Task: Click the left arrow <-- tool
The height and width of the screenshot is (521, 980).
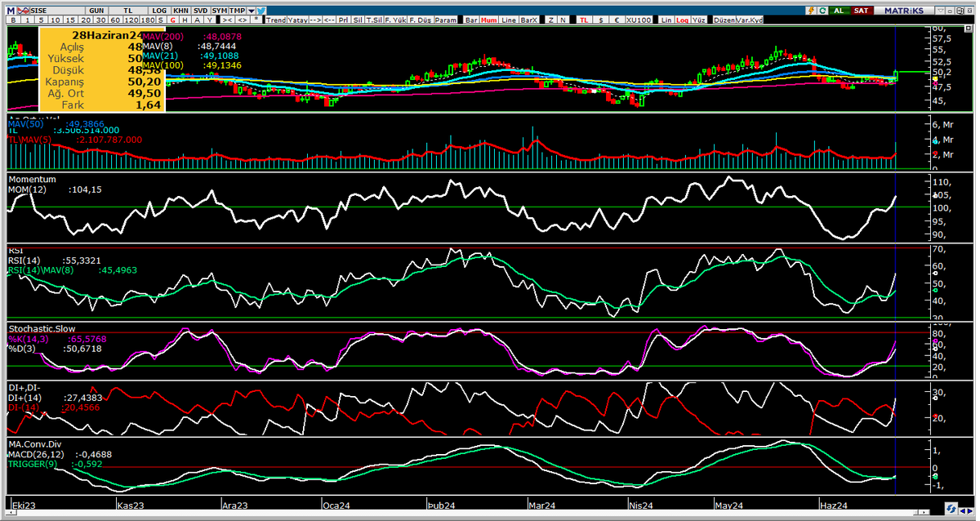Action: [x=329, y=20]
